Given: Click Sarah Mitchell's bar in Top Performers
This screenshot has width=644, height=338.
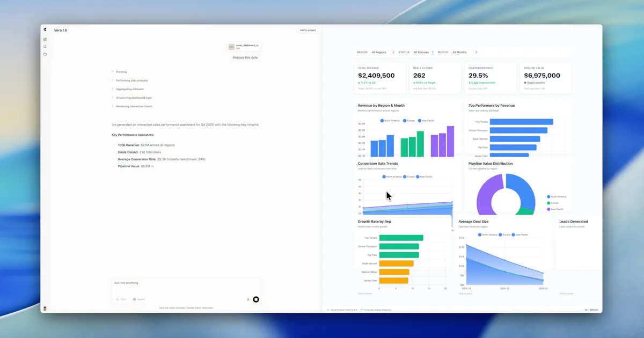Looking at the screenshot, I should [x=515, y=139].
